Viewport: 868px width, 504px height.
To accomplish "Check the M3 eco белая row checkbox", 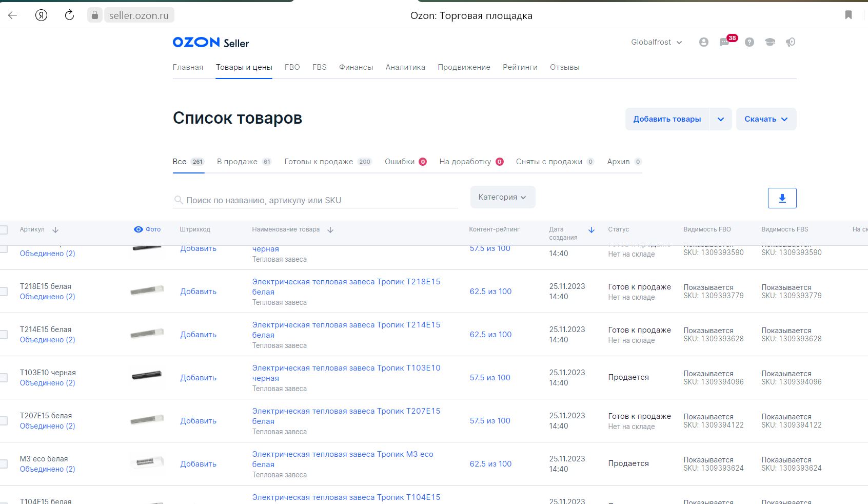I will (4, 464).
